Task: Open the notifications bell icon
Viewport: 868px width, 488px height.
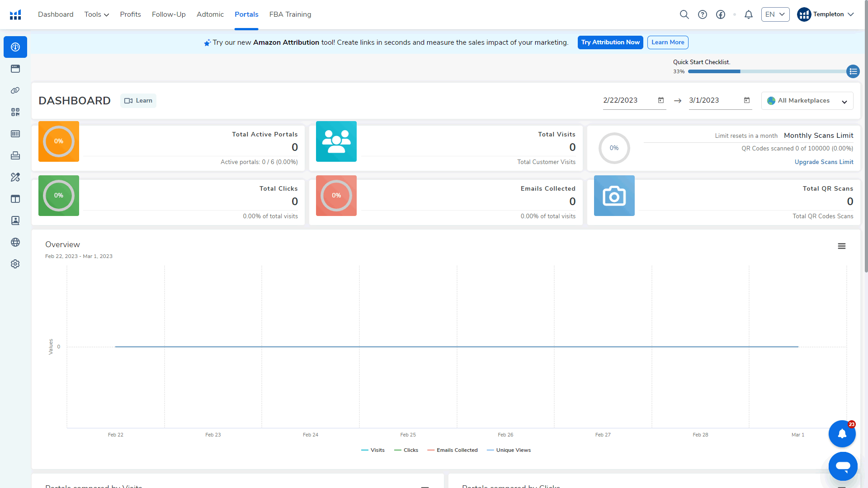Action: pos(749,14)
